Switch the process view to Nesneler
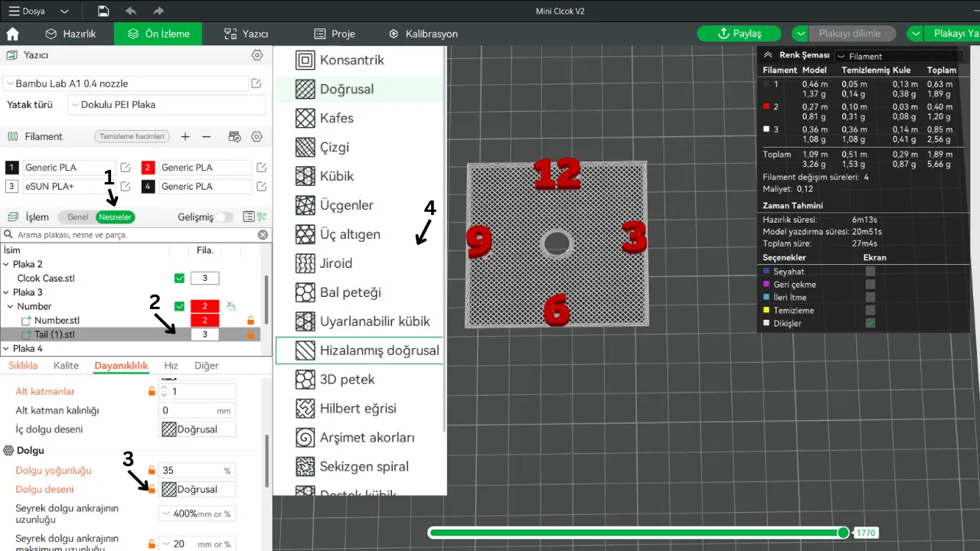Image resolution: width=980 pixels, height=551 pixels. pos(116,217)
